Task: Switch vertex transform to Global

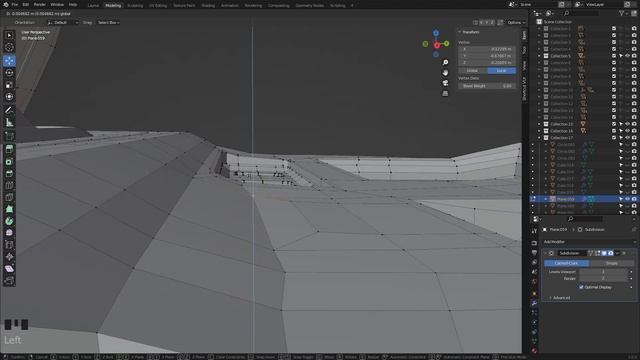Action: (x=472, y=71)
